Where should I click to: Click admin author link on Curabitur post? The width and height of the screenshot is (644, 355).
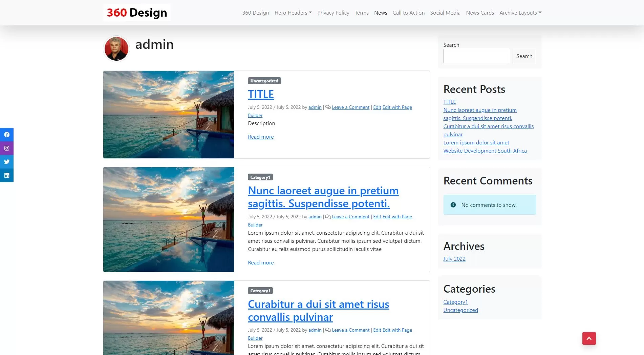[x=315, y=330]
